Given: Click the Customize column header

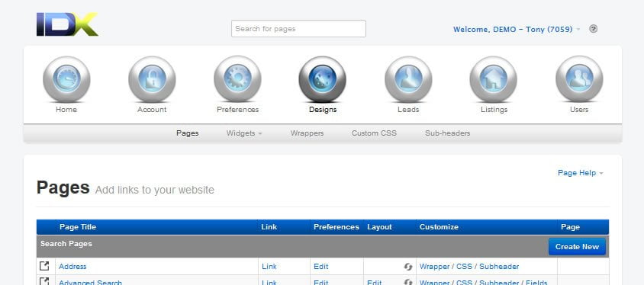Looking at the screenshot, I should (439, 227).
